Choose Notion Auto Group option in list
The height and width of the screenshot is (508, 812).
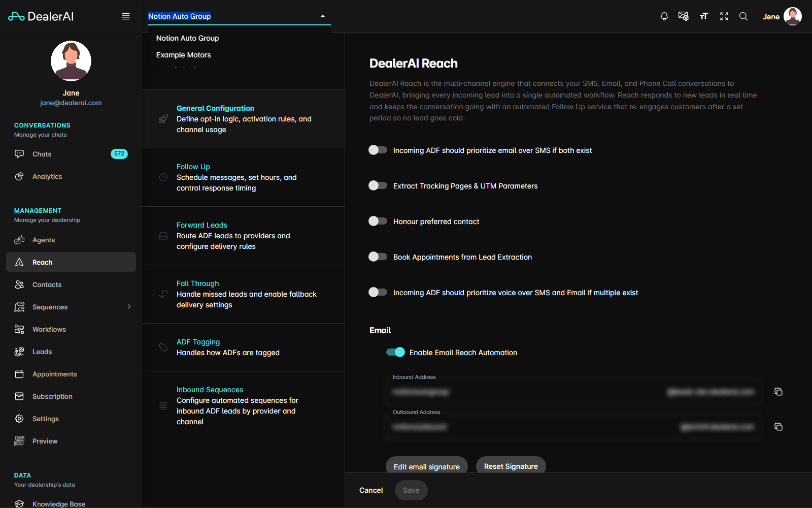coord(240,38)
